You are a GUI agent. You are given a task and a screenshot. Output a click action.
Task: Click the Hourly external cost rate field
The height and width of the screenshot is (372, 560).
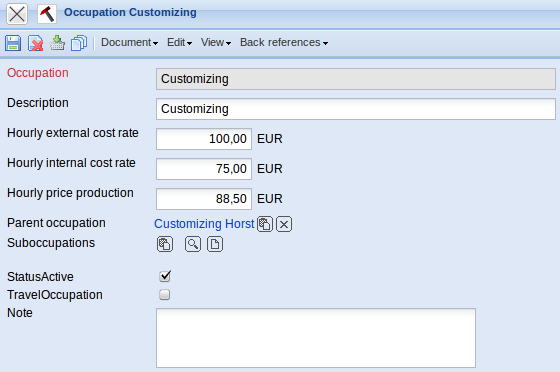[x=204, y=139]
